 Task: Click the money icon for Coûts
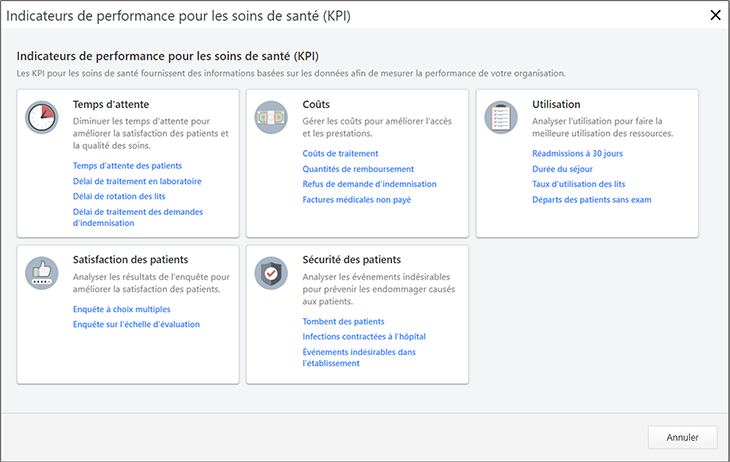[x=269, y=117]
